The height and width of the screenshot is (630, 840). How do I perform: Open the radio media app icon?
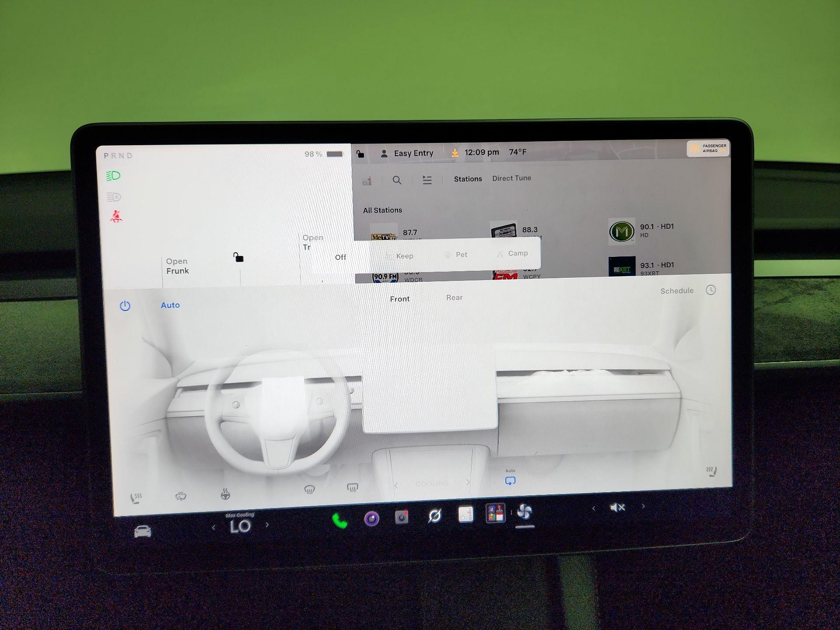465,514
